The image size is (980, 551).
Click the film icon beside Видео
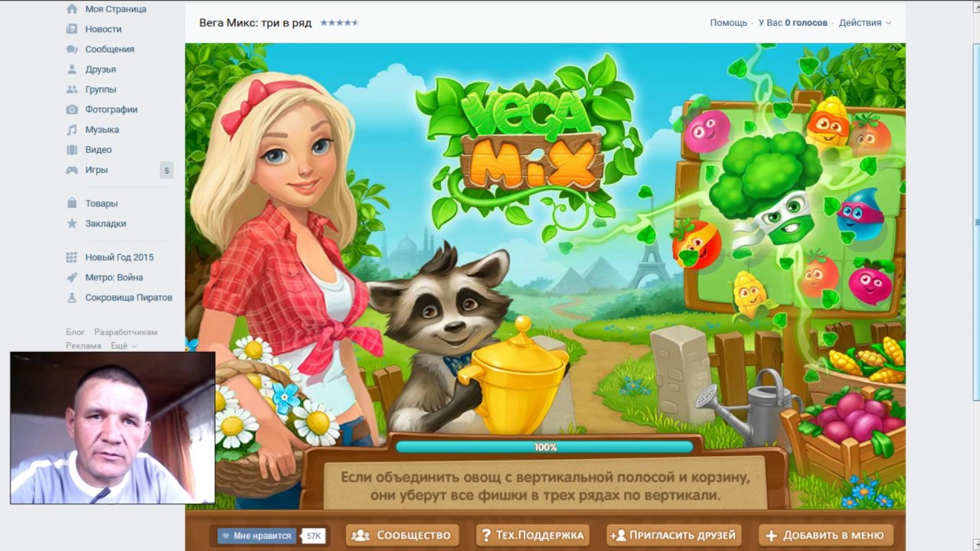(72, 149)
